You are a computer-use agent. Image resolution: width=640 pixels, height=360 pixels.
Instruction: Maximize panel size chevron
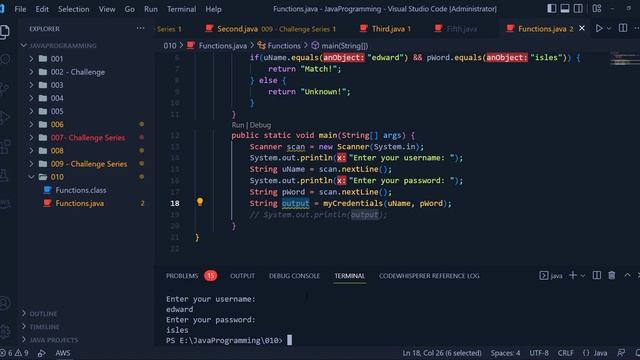[x=627, y=276]
